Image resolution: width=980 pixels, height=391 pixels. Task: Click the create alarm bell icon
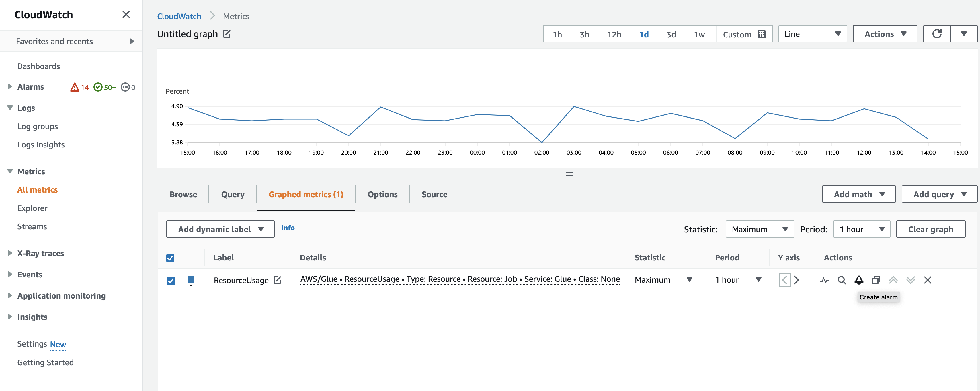point(859,279)
